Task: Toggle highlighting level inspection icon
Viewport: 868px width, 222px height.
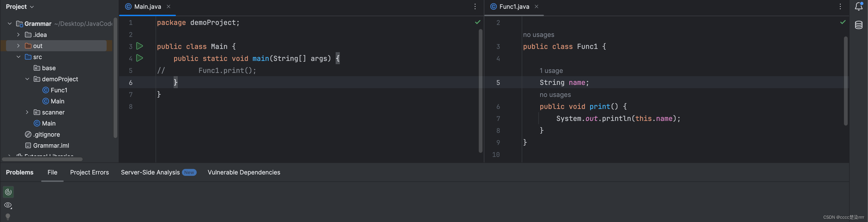Action: (x=8, y=192)
